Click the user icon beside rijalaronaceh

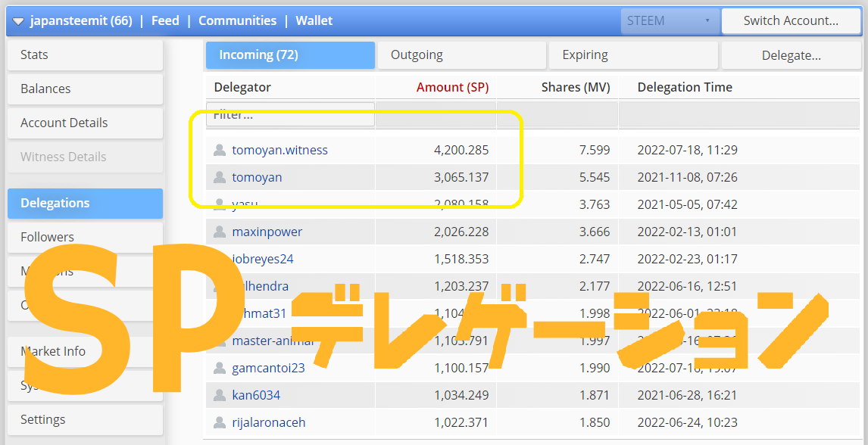220,423
